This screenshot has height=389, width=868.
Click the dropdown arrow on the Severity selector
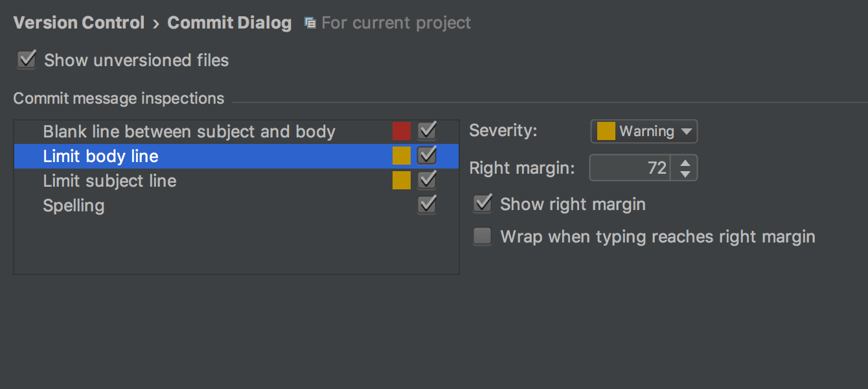(x=688, y=131)
